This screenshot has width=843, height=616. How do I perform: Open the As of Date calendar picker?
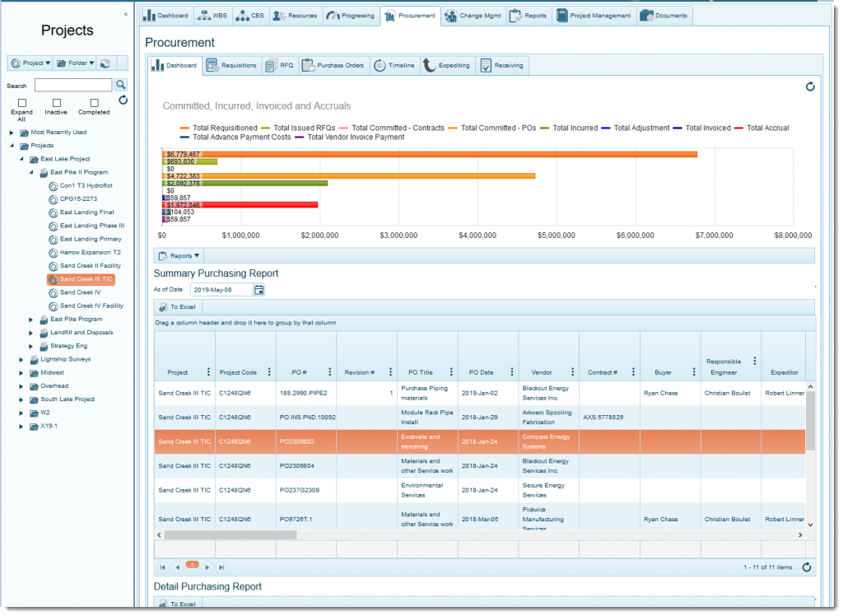point(258,289)
